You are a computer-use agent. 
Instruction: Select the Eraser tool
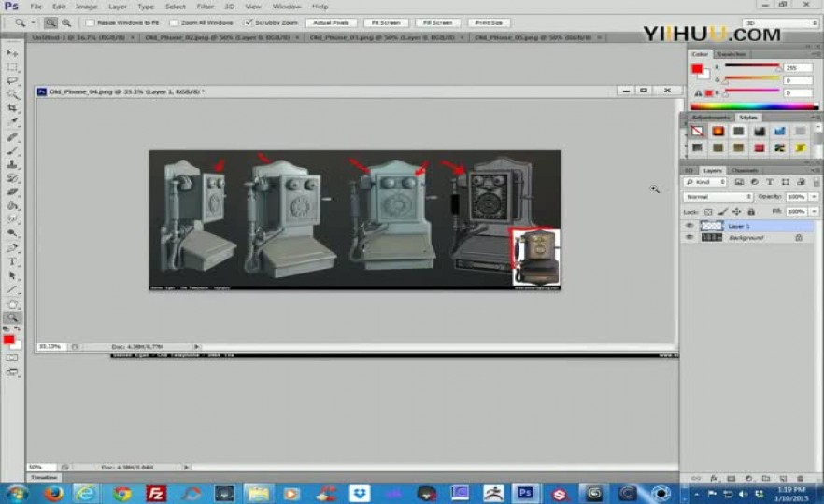[12, 191]
